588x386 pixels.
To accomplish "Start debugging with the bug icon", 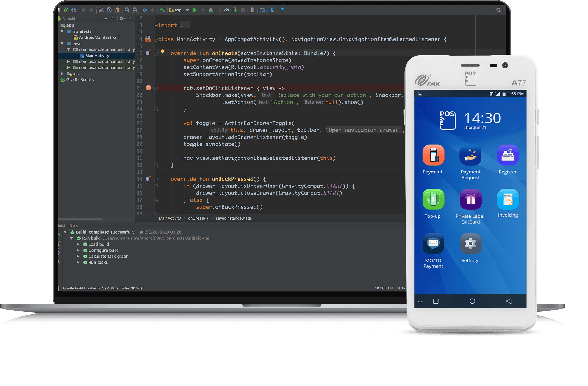I will pos(211,10).
